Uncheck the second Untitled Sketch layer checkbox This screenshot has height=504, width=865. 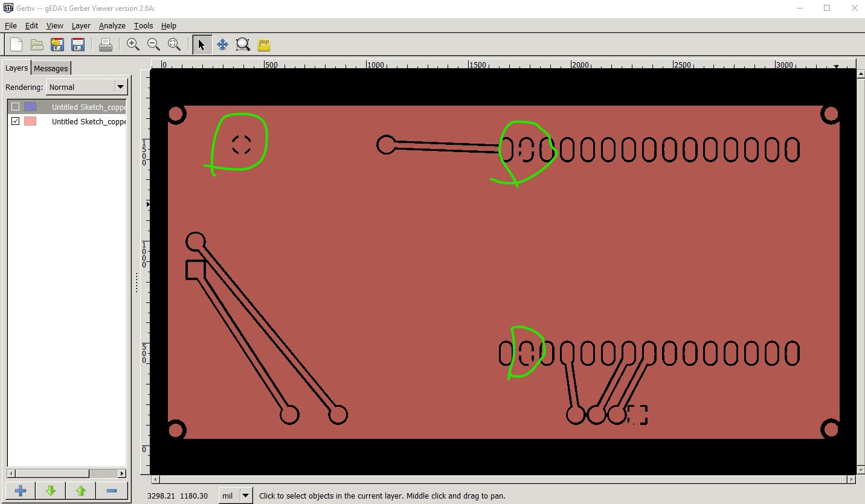16,121
